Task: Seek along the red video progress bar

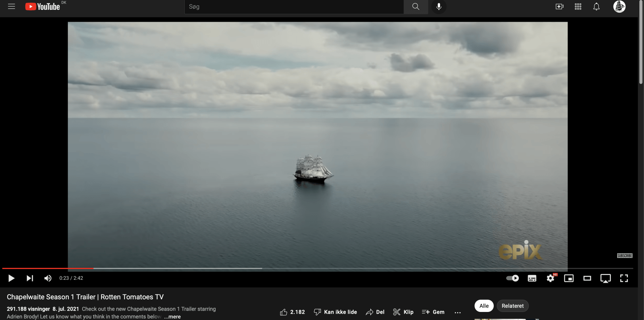Action: point(318,268)
